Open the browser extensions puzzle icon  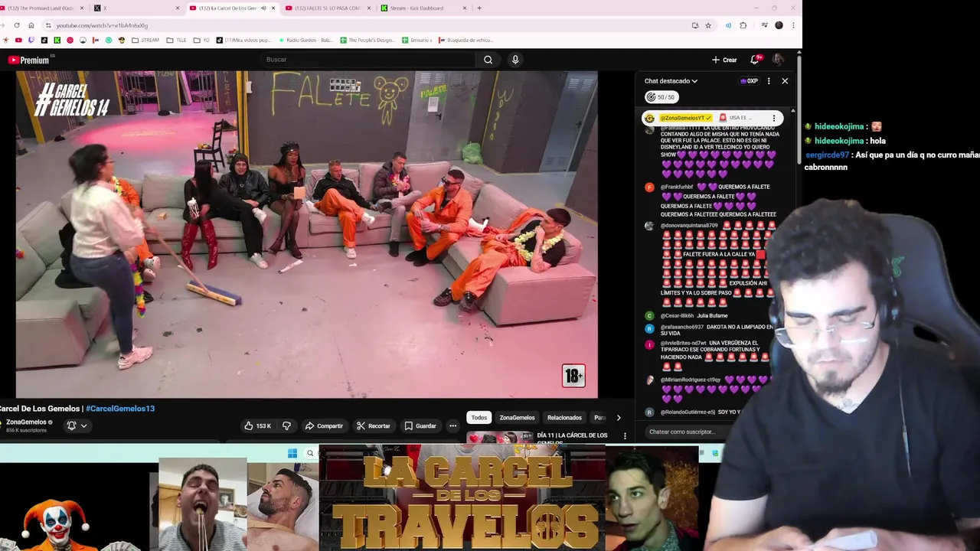[743, 25]
